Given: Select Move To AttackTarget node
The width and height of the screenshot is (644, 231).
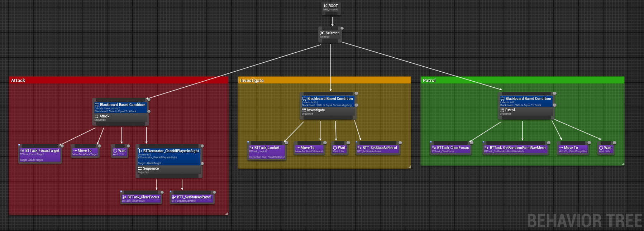Looking at the screenshot, I should click(85, 152).
